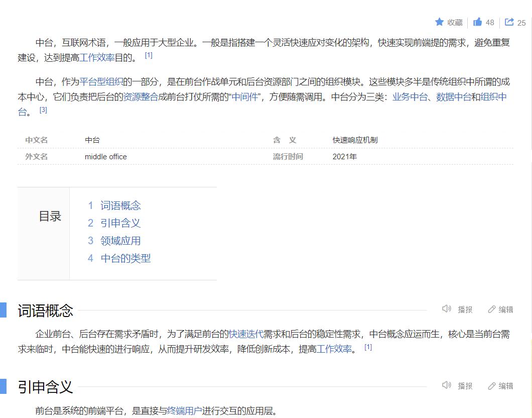Open citation [3] after 组织中台
This screenshot has height=418, width=532.
pyautogui.click(x=43, y=110)
